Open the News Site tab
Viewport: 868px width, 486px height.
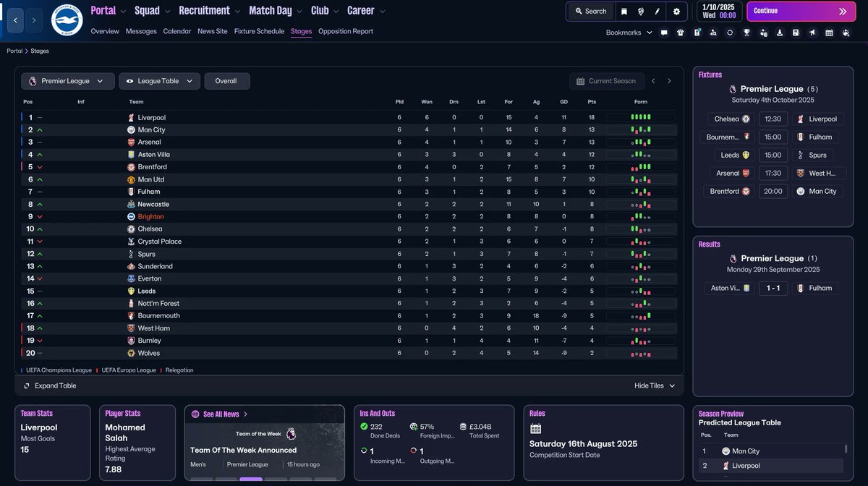(213, 31)
